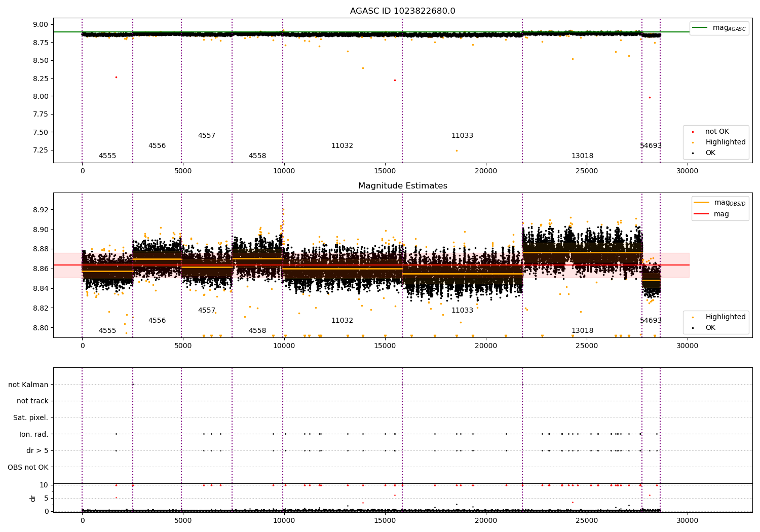Select the 'dr > 5' row label
760x532 pixels.
[37, 450]
